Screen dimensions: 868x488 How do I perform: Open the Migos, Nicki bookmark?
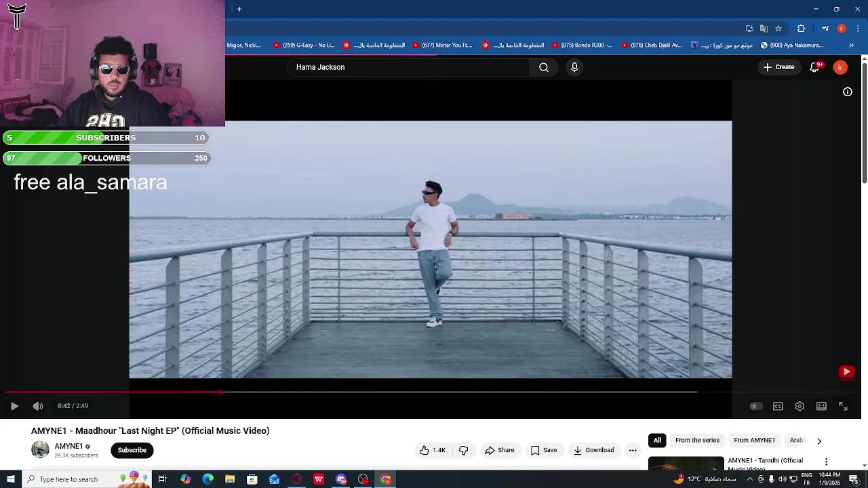click(x=243, y=45)
